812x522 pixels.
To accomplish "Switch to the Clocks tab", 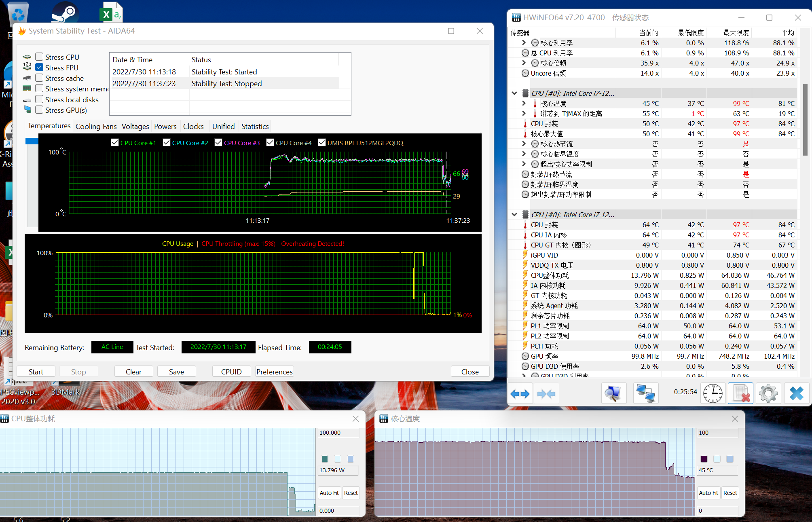I will pos(193,126).
